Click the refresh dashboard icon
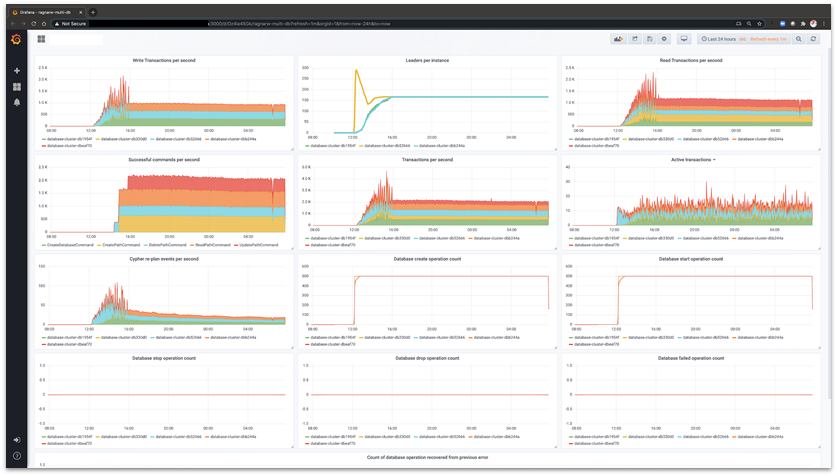This screenshot has height=476, width=837. (813, 39)
